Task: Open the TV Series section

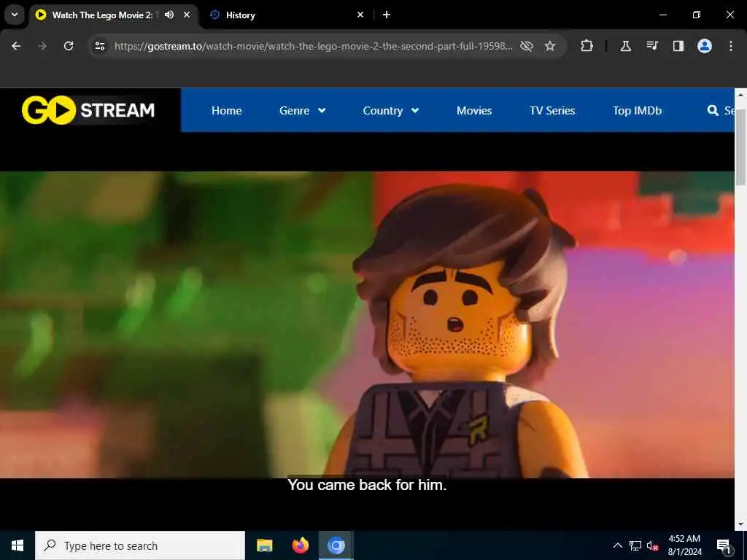Action: (x=552, y=111)
